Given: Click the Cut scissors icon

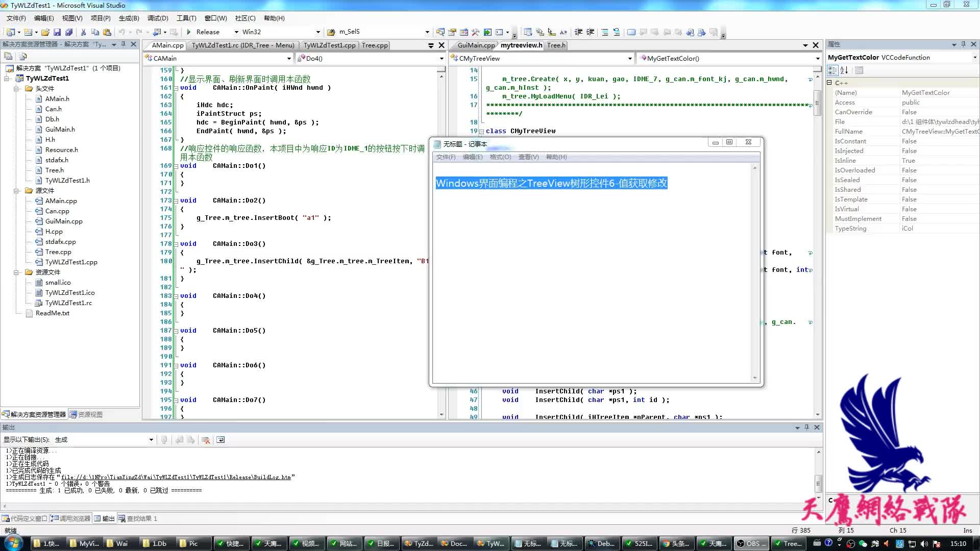Looking at the screenshot, I should pyautogui.click(x=83, y=32).
